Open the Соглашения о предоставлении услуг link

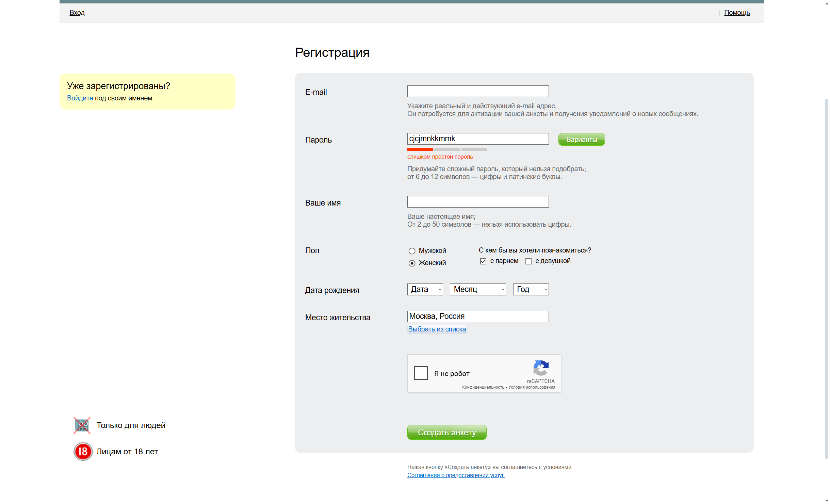pos(456,475)
